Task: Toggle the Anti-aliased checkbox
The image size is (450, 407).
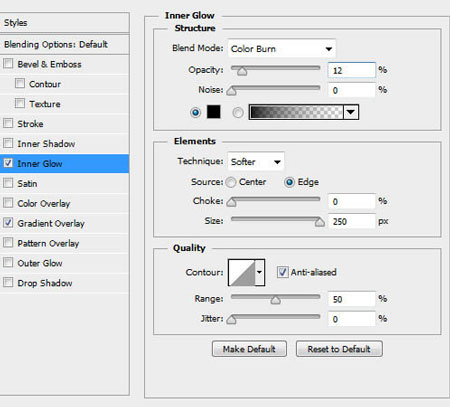Action: pyautogui.click(x=282, y=272)
